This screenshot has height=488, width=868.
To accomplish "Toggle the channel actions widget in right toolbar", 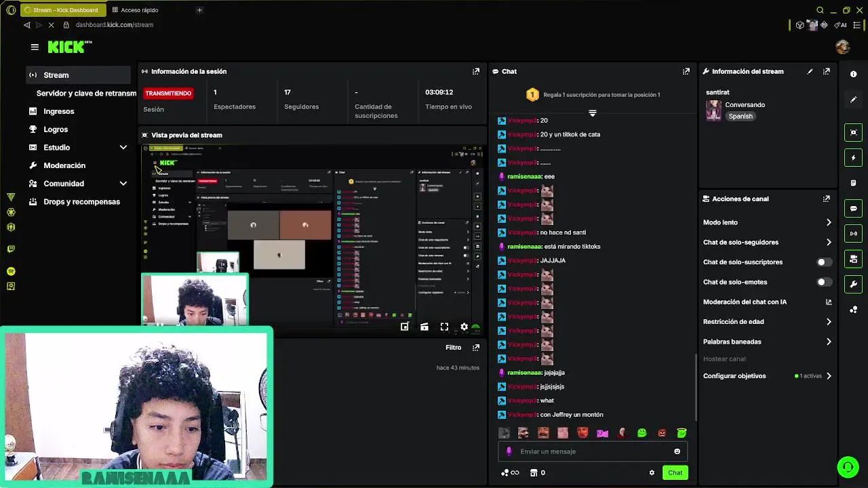I will pos(854,259).
